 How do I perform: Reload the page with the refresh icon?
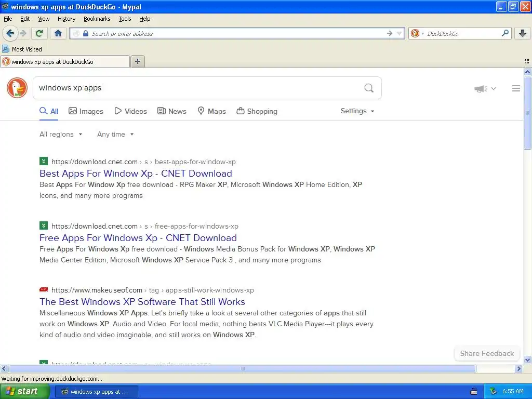pyautogui.click(x=39, y=33)
